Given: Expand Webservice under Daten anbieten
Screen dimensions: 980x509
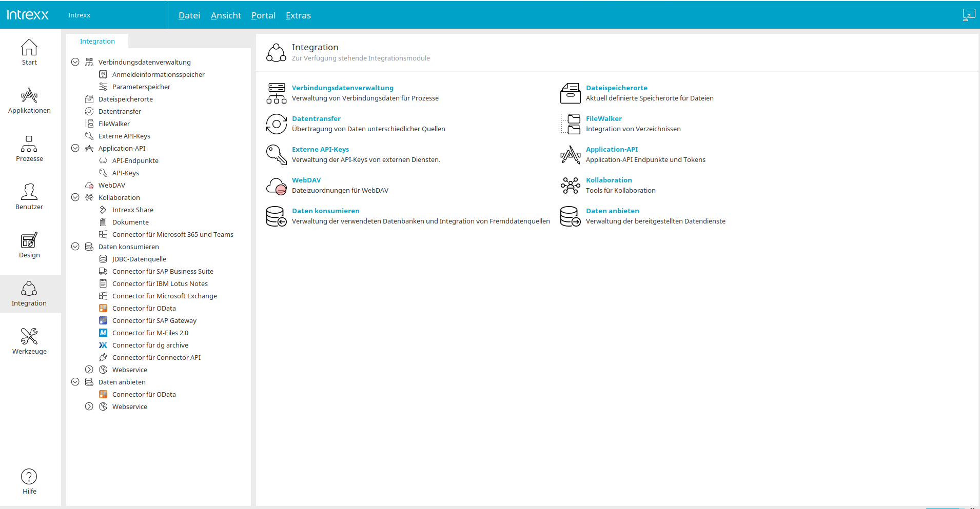Looking at the screenshot, I should pos(89,406).
